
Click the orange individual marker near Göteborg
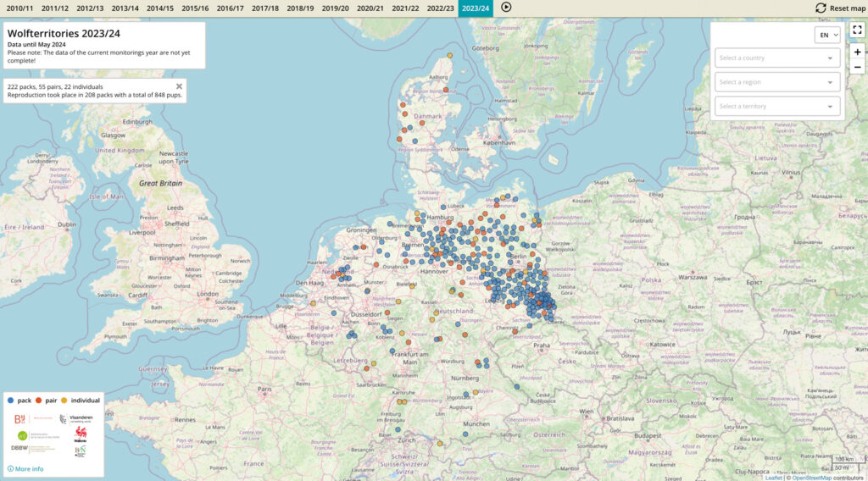[x=449, y=55]
